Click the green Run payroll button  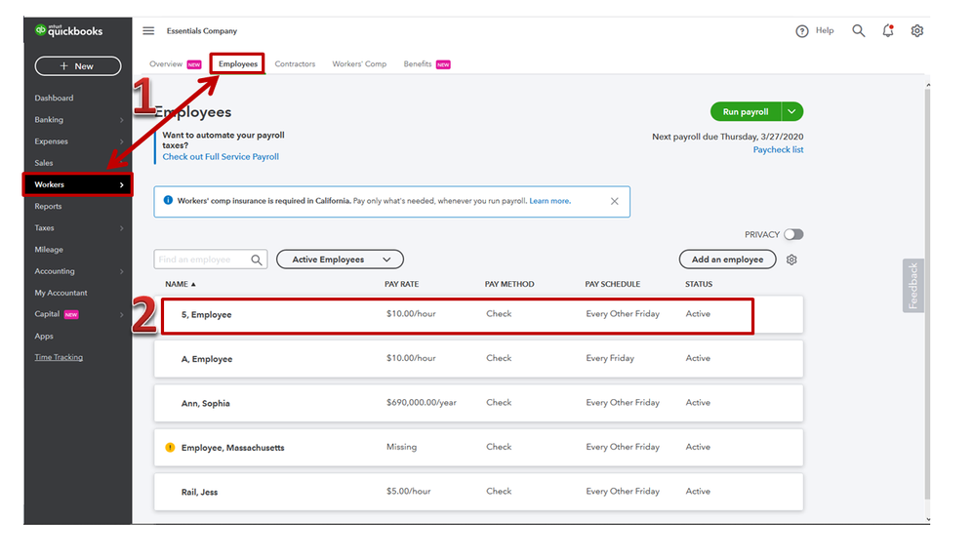click(x=746, y=112)
